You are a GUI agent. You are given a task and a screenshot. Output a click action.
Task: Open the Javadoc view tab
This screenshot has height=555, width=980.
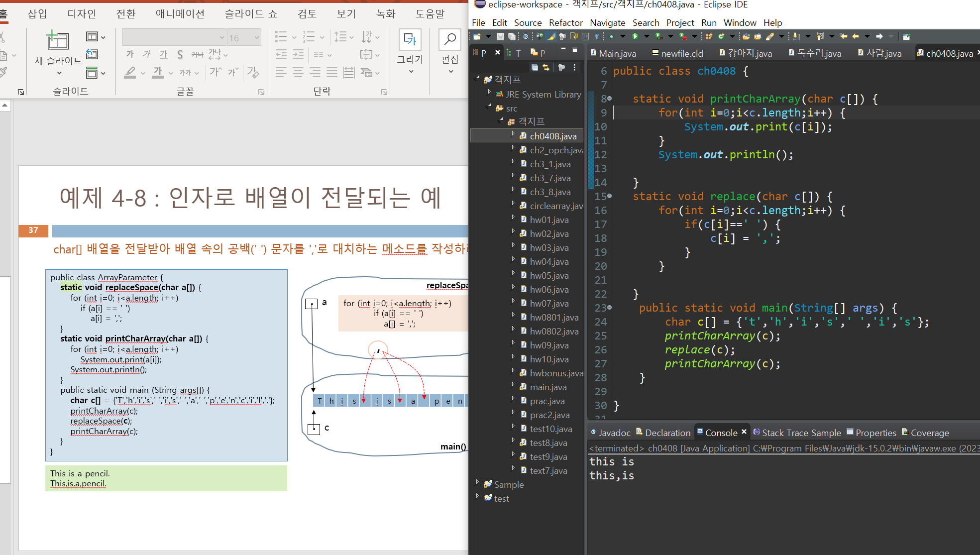click(x=610, y=433)
